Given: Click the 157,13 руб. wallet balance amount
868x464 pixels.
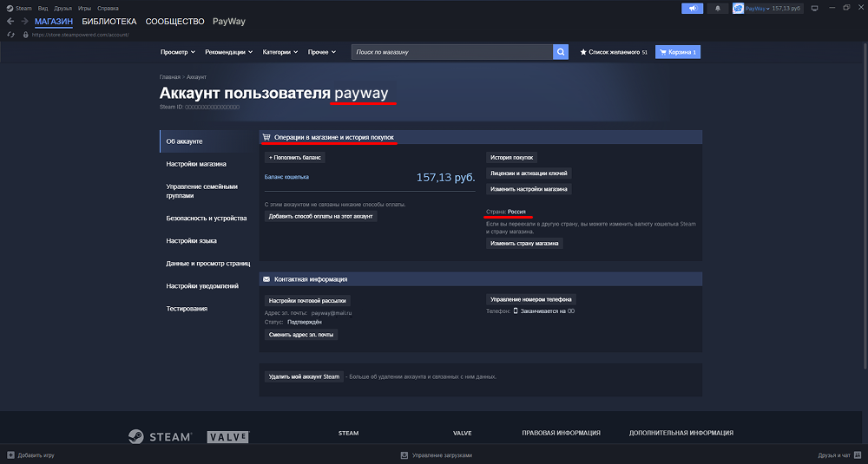Looking at the screenshot, I should tap(445, 178).
